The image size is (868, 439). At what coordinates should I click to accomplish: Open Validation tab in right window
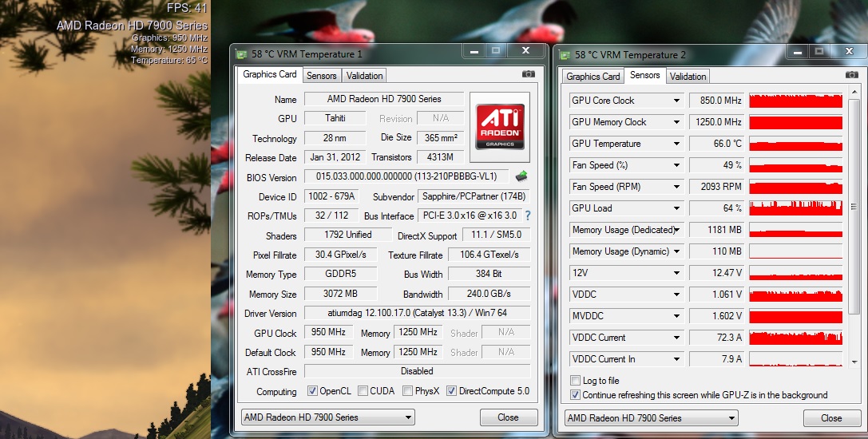(688, 77)
